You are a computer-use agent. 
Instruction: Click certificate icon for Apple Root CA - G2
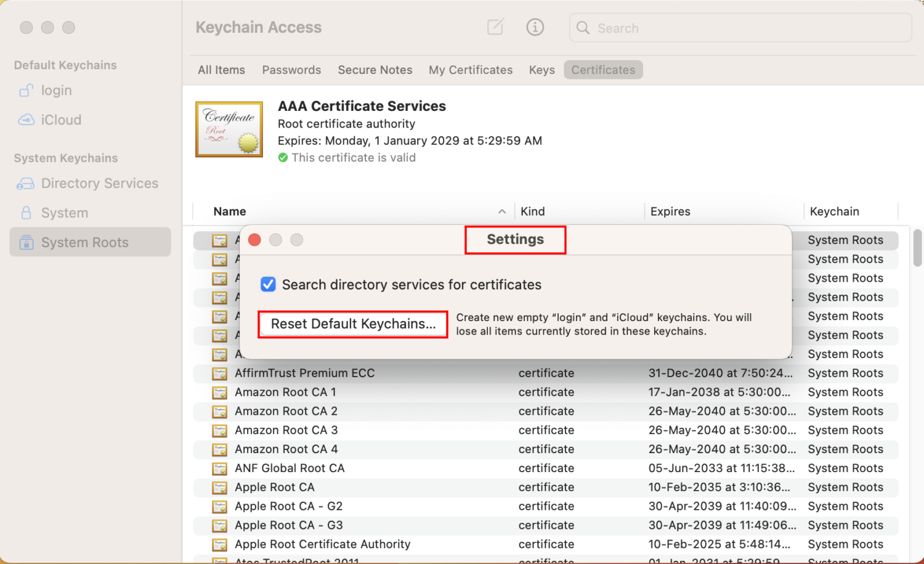[219, 507]
